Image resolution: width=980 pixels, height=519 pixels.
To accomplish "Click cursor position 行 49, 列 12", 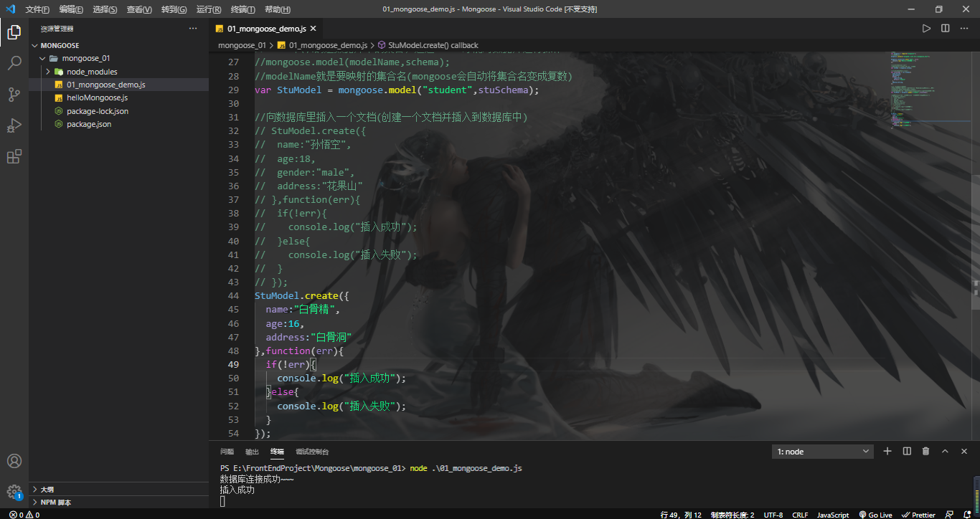I will 681,515.
